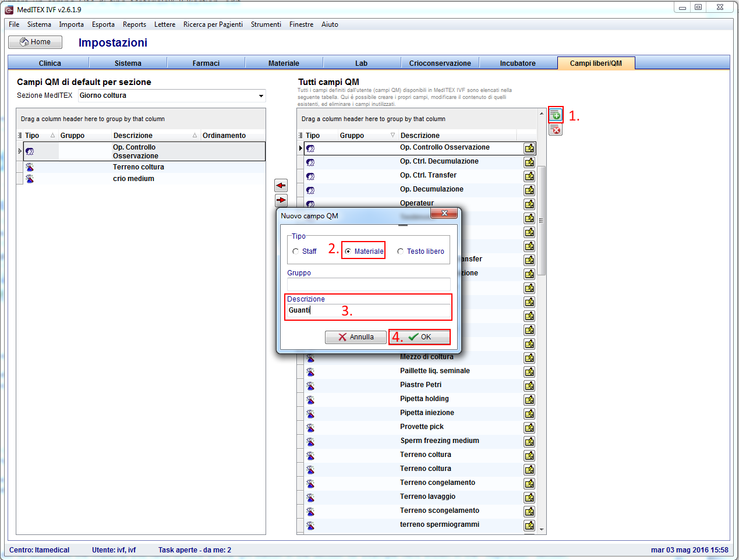
Task: Open the Reports menu
Action: pyautogui.click(x=135, y=24)
